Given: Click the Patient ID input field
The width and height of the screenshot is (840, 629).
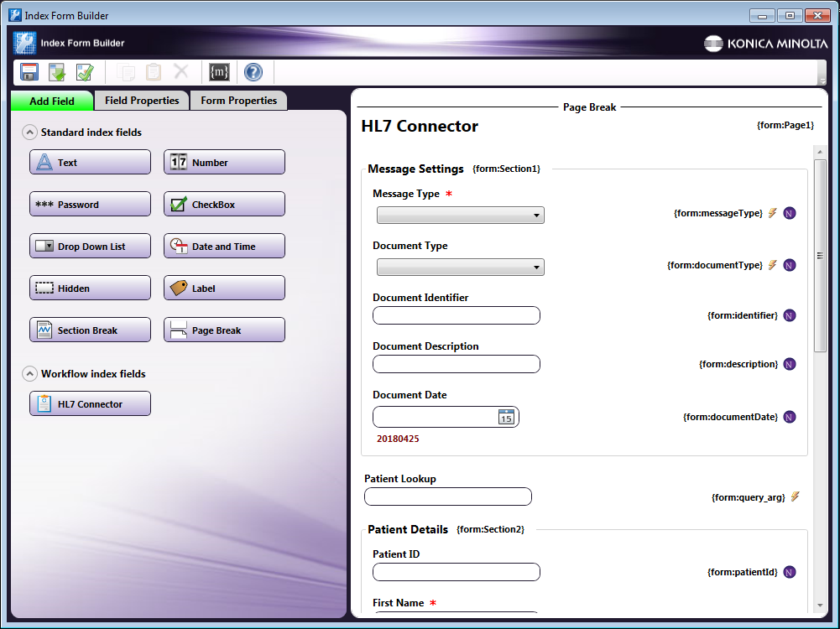Looking at the screenshot, I should pos(457,572).
